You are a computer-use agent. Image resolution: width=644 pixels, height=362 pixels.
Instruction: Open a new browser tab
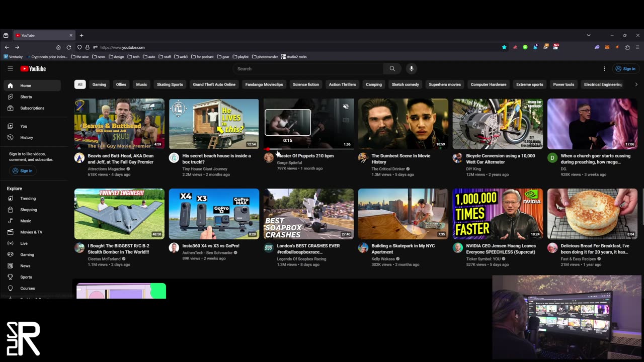pyautogui.click(x=82, y=36)
